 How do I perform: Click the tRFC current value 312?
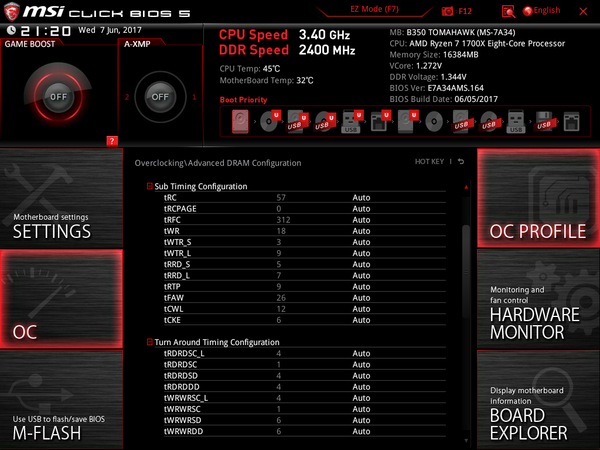click(283, 220)
